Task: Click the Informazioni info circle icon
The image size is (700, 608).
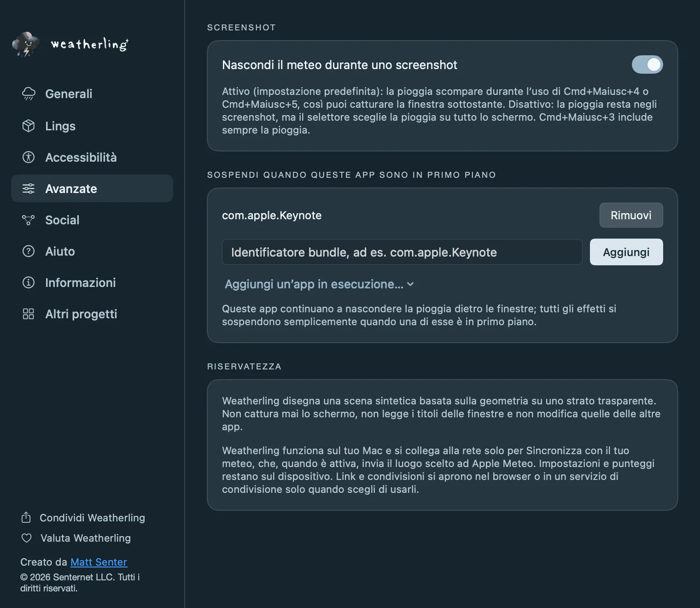Action: tap(29, 282)
